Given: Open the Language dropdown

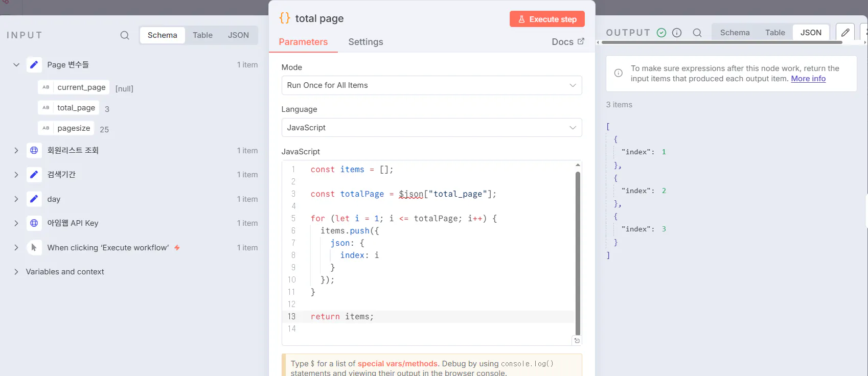Looking at the screenshot, I should 431,128.
